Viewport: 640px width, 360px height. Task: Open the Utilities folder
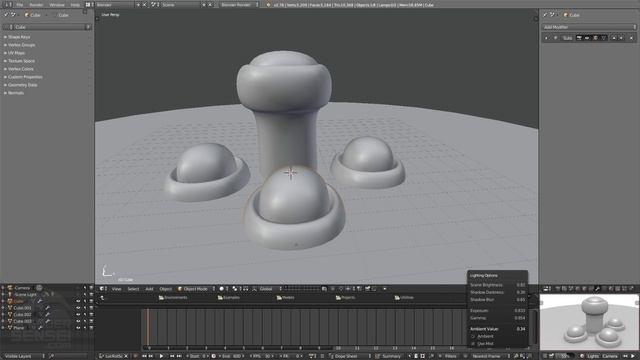(x=404, y=298)
